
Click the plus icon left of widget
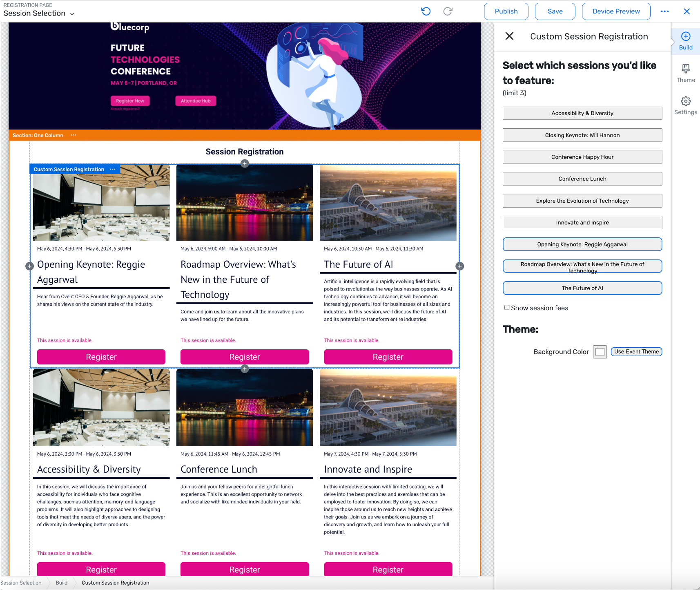[29, 266]
